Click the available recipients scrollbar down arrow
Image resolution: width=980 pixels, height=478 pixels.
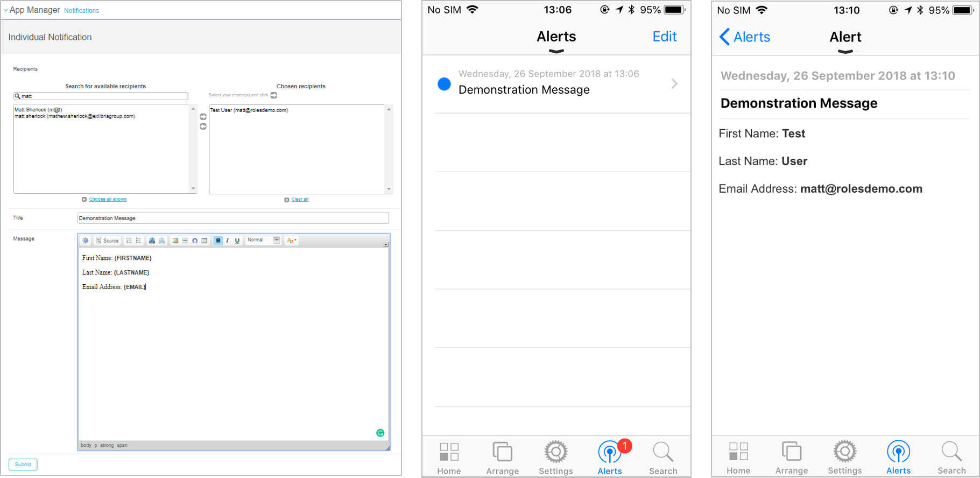click(193, 188)
